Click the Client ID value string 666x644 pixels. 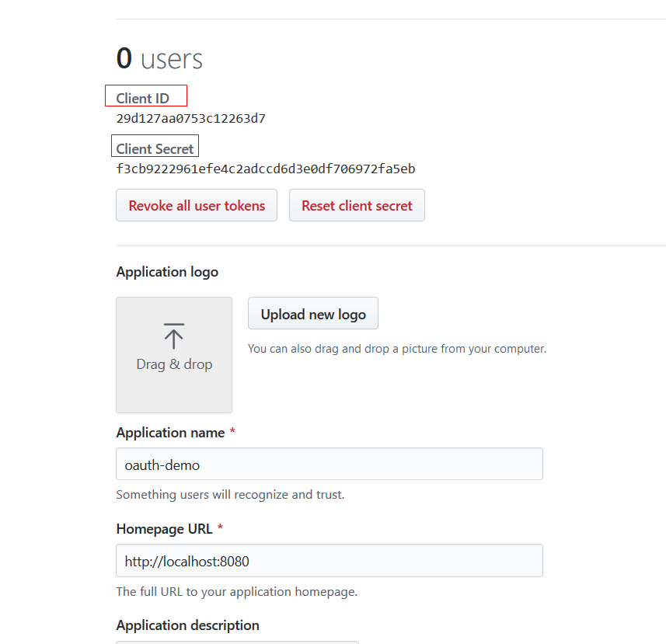point(191,119)
